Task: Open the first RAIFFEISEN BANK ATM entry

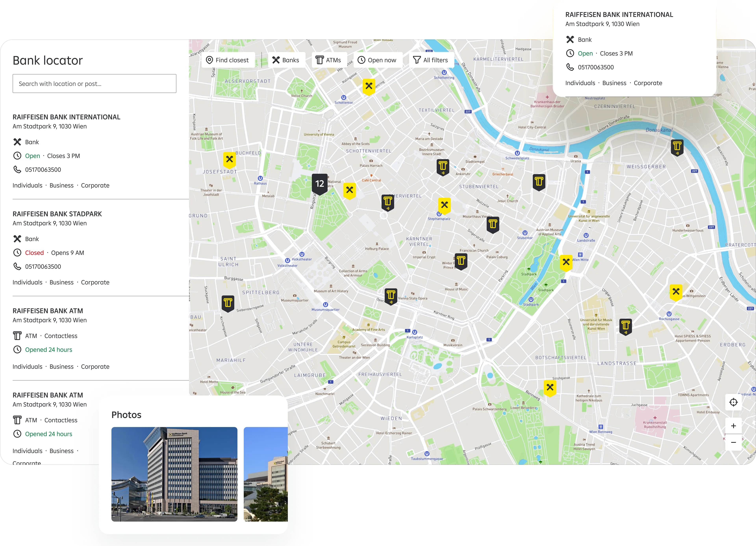Action: coord(48,311)
